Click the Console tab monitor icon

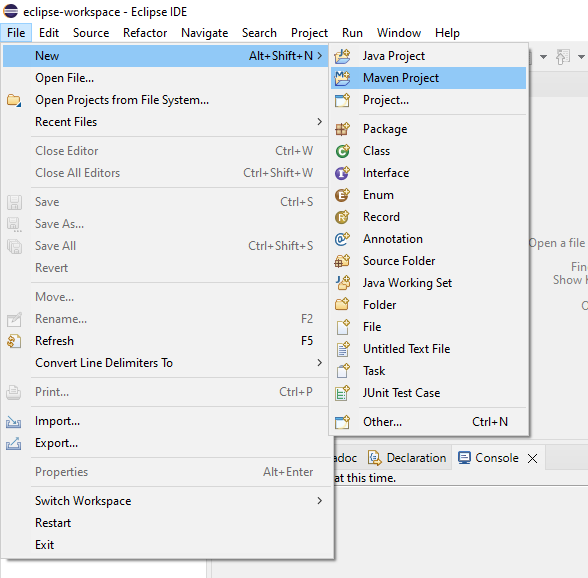pos(464,458)
